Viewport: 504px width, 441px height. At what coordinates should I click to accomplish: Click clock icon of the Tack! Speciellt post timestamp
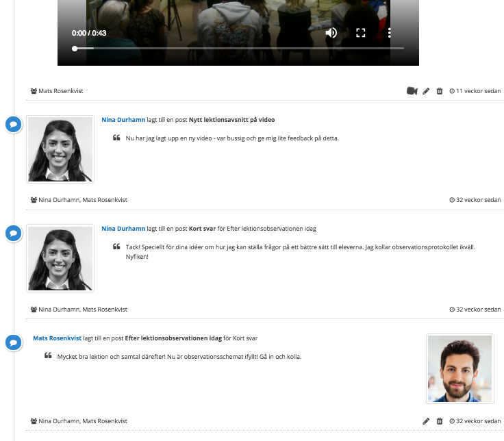pos(452,310)
